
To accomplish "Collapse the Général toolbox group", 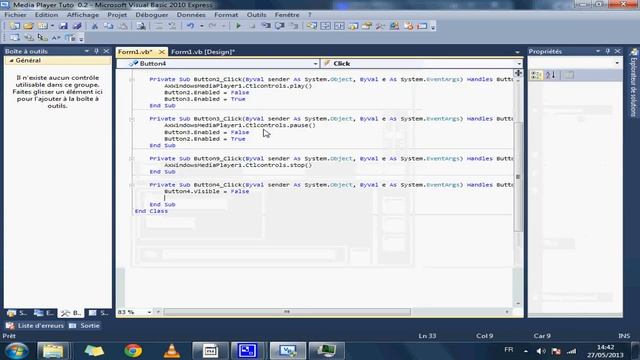I will coord(12,60).
